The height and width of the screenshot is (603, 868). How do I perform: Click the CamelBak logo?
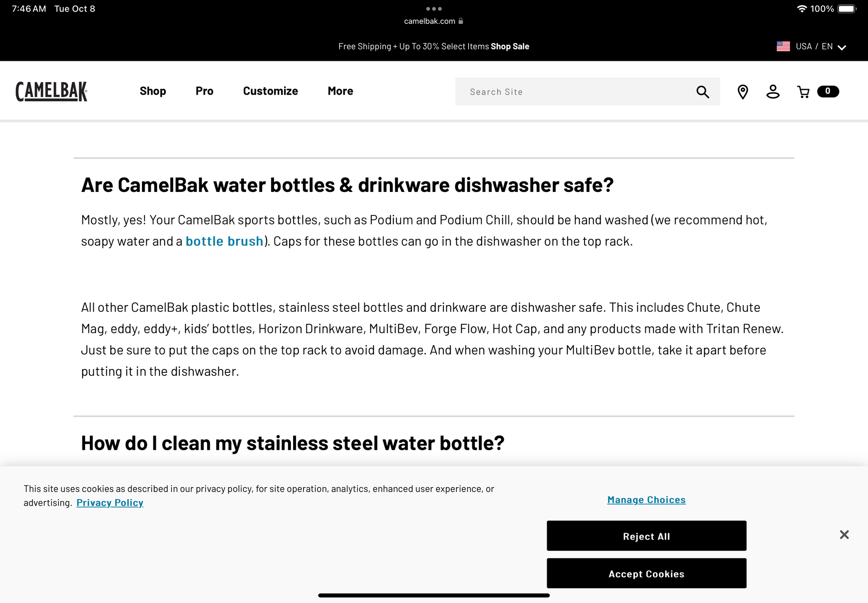tap(52, 91)
